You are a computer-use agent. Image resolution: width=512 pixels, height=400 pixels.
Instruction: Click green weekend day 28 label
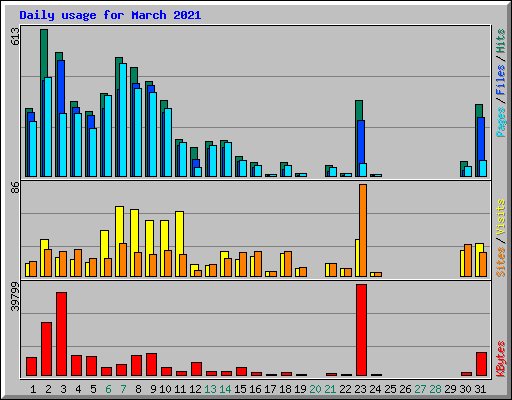[435, 389]
